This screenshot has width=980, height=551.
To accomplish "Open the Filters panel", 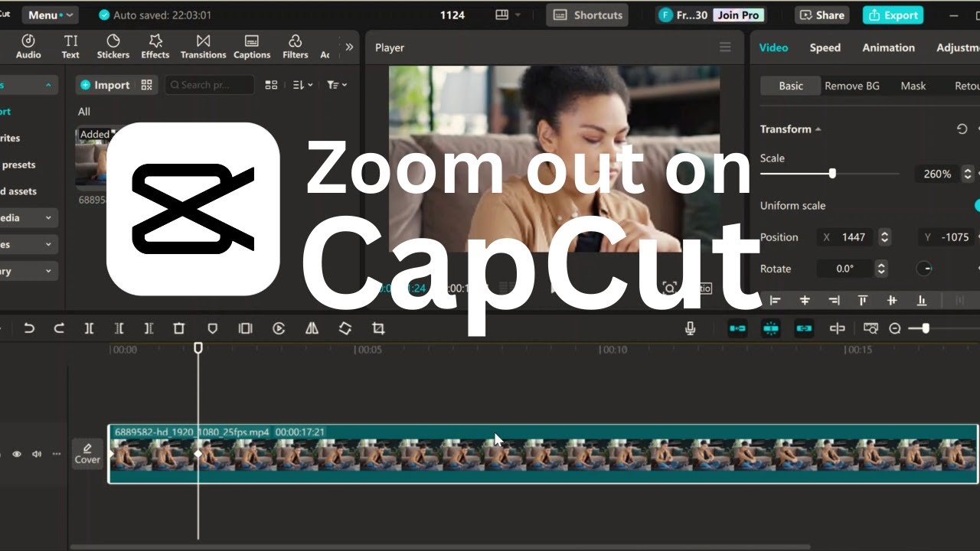I will [296, 47].
